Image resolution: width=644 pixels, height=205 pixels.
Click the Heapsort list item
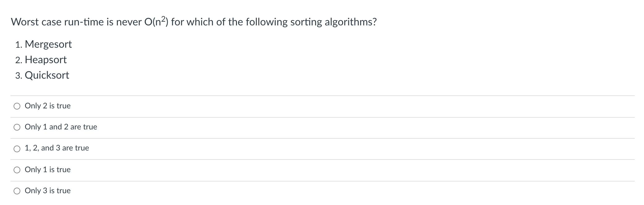click(46, 60)
